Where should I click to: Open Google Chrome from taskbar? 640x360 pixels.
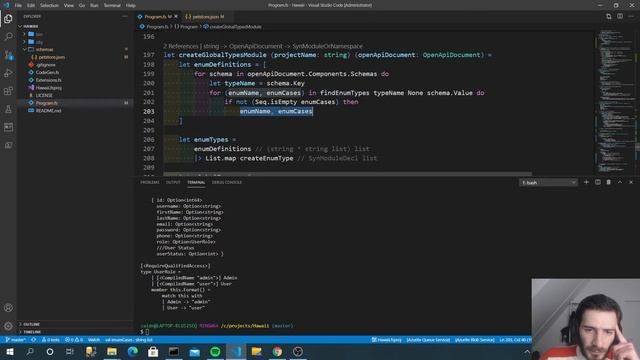[277, 351]
